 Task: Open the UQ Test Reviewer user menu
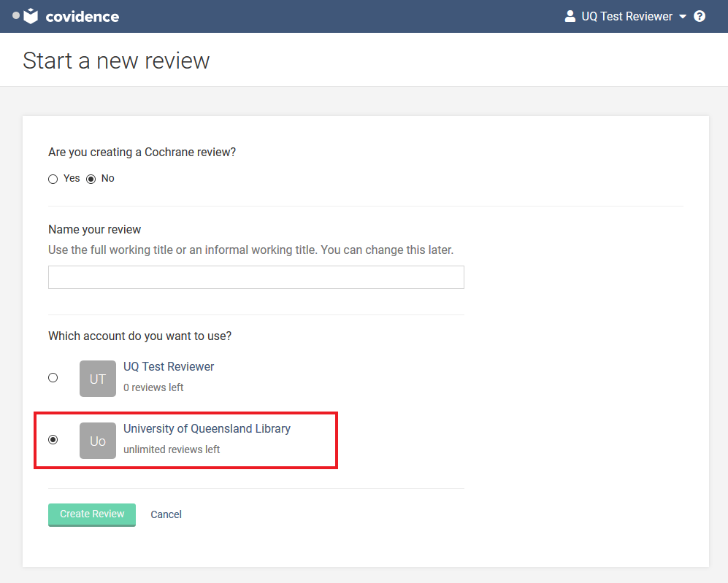click(x=625, y=16)
